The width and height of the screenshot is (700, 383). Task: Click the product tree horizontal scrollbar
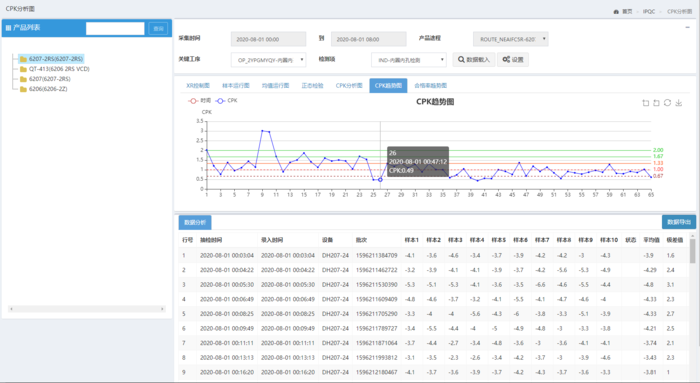tap(87, 309)
